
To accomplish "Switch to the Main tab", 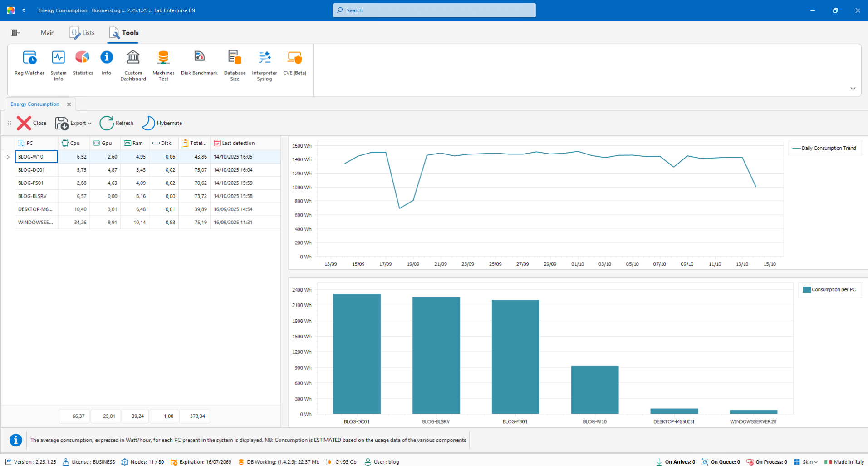I will click(x=48, y=33).
